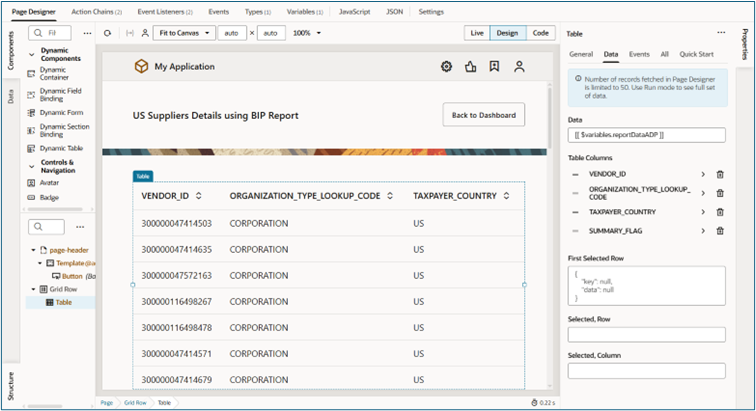Click the user profile icon in app header
The image size is (756, 411).
click(x=519, y=67)
